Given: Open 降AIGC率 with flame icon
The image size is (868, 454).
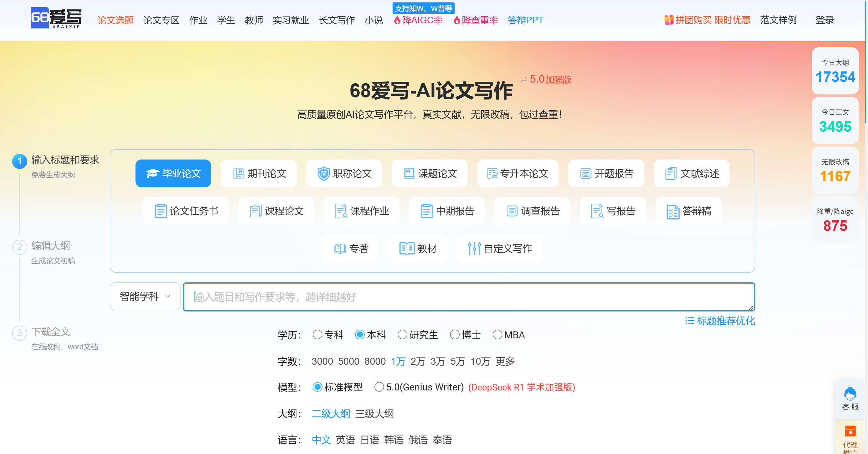Looking at the screenshot, I should point(418,20).
